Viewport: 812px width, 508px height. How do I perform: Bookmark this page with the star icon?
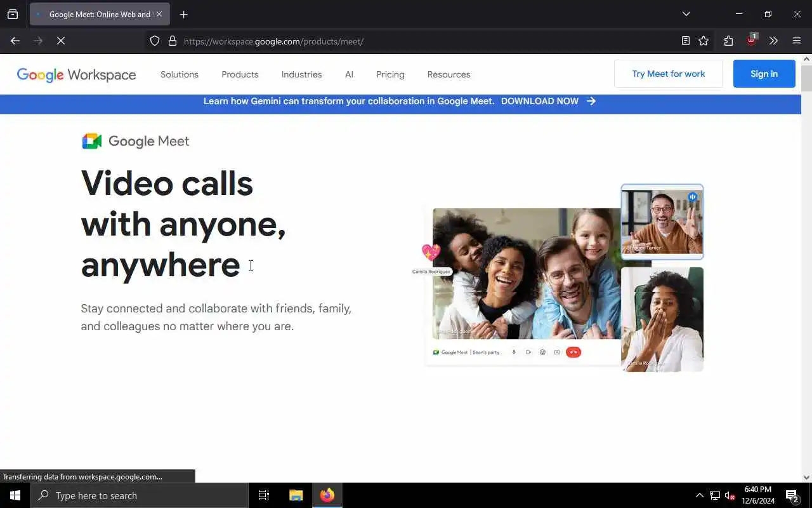(704, 41)
